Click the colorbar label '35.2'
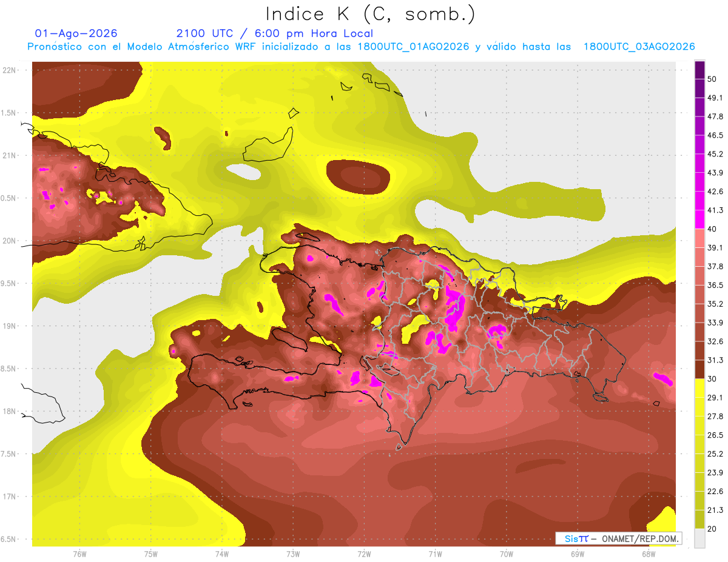The image size is (728, 562). [x=715, y=304]
